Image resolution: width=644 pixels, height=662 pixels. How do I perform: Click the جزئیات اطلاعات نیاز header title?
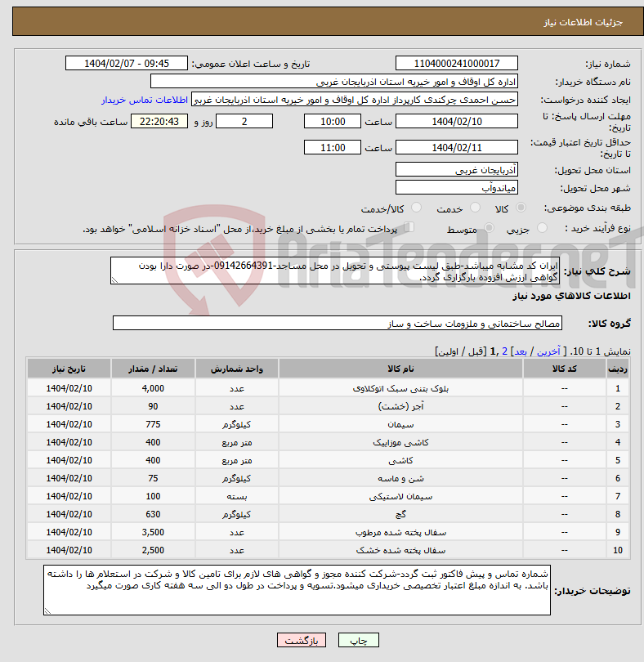(x=583, y=22)
